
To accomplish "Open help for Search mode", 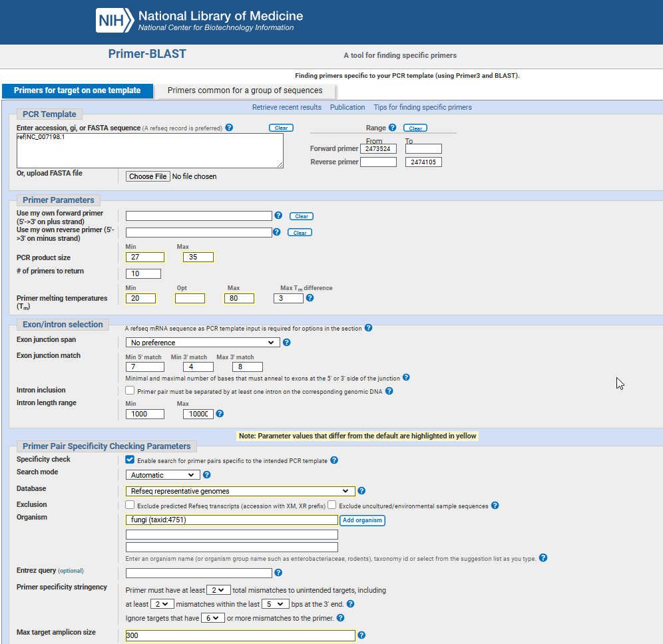I will pyautogui.click(x=207, y=475).
